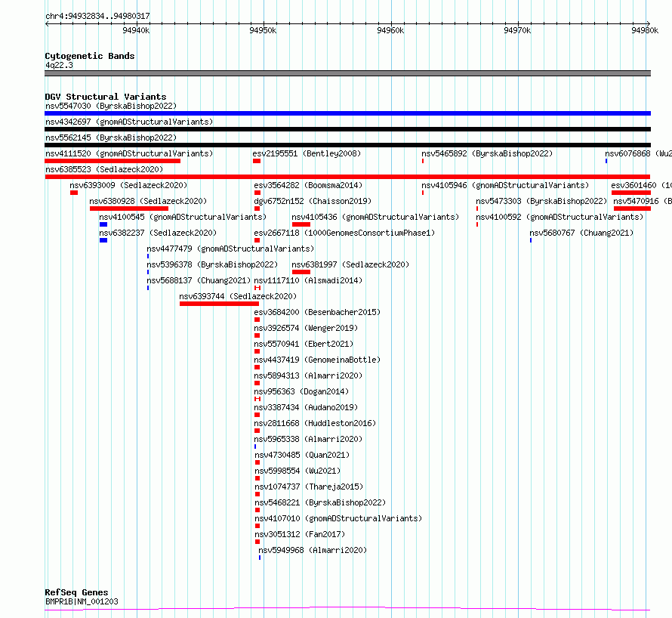Viewport: 672px width, 618px height.
Task: Open nsv5965338 (Almarri2020) variant
Action: [308, 439]
